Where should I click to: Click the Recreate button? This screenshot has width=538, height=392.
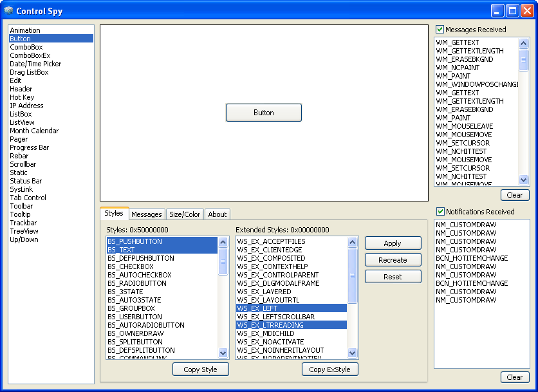pos(393,260)
